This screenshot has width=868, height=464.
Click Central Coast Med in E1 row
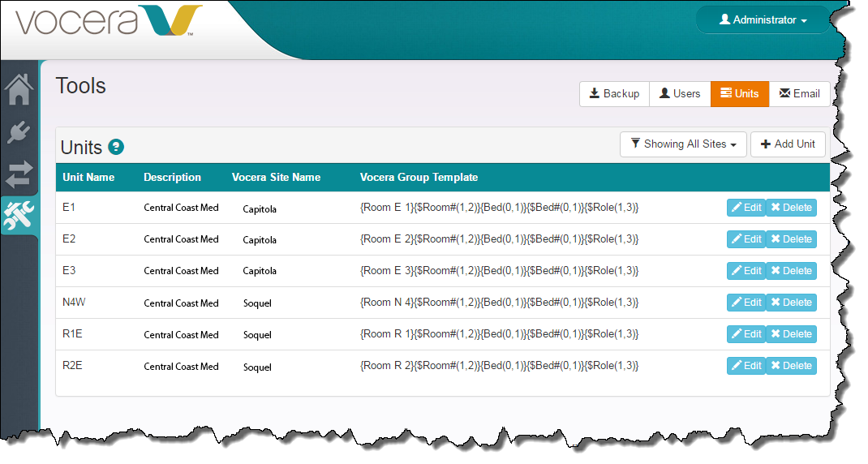181,208
